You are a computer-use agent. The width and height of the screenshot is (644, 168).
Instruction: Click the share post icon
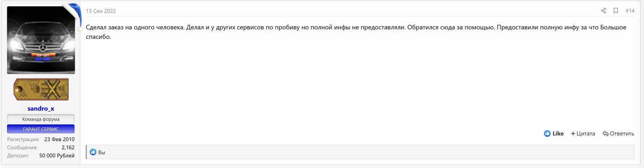coord(603,11)
